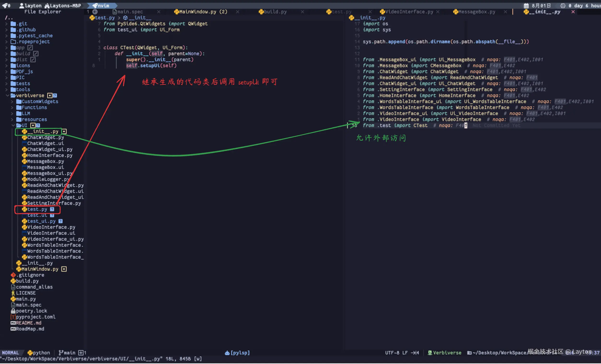This screenshot has height=364, width=601.
Task: Click the README.md markdown file icon
Action: (x=13, y=323)
